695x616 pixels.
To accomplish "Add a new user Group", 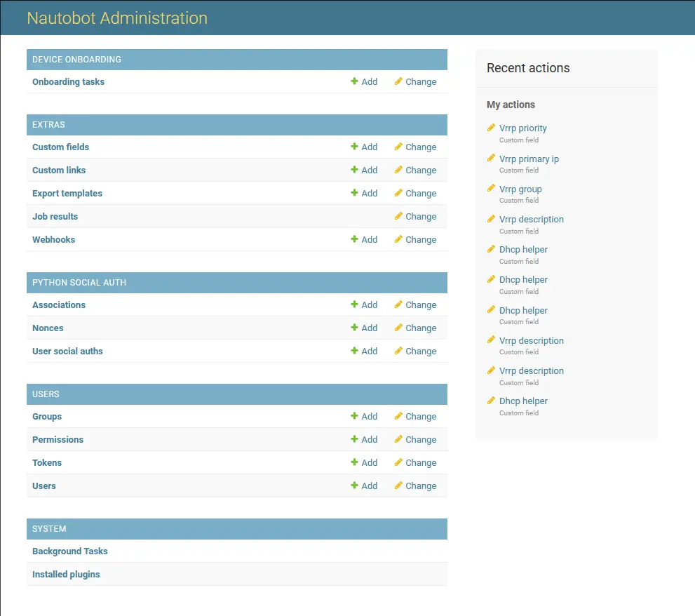I will (364, 416).
